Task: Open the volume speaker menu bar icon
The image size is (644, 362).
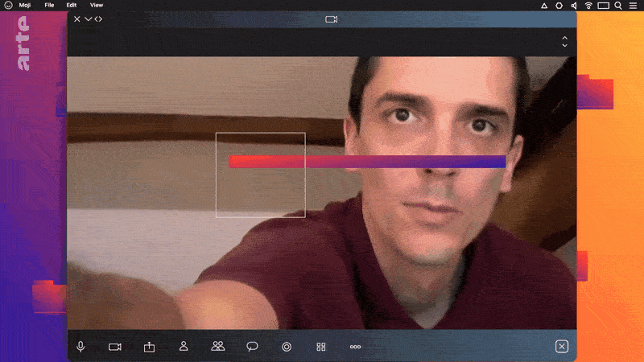Action: click(x=574, y=6)
